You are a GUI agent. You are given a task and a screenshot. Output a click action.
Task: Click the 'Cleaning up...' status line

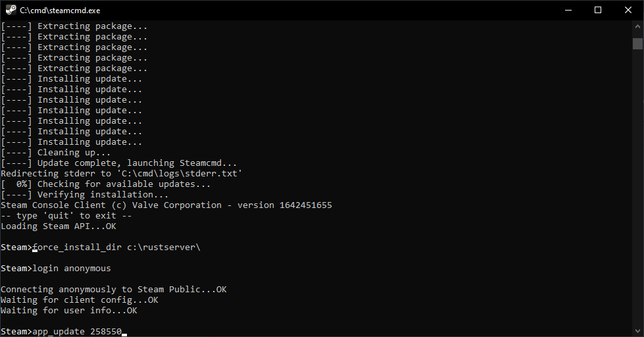click(74, 153)
